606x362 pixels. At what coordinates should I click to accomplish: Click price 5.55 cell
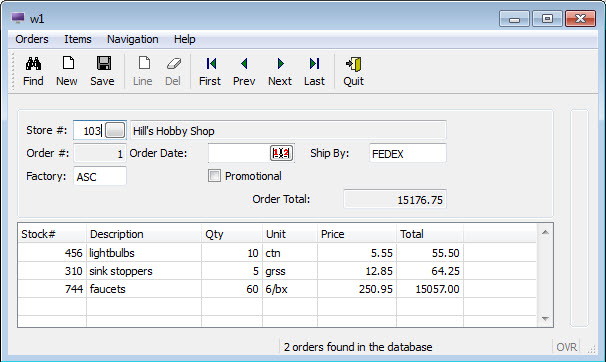pyautogui.click(x=357, y=253)
